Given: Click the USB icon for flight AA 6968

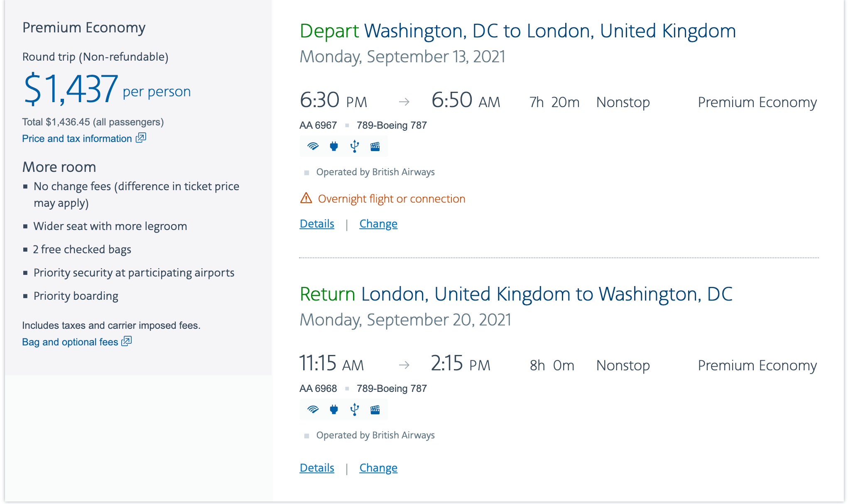Looking at the screenshot, I should pyautogui.click(x=355, y=409).
